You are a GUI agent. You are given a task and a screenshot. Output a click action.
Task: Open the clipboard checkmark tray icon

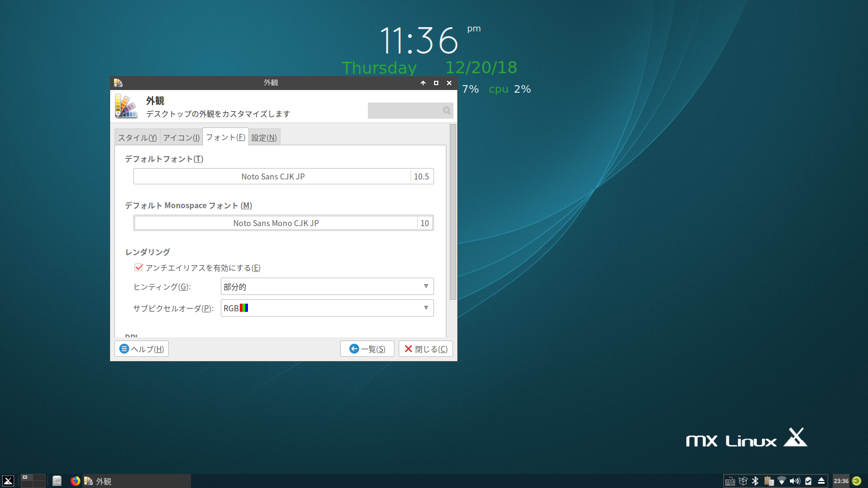808,481
